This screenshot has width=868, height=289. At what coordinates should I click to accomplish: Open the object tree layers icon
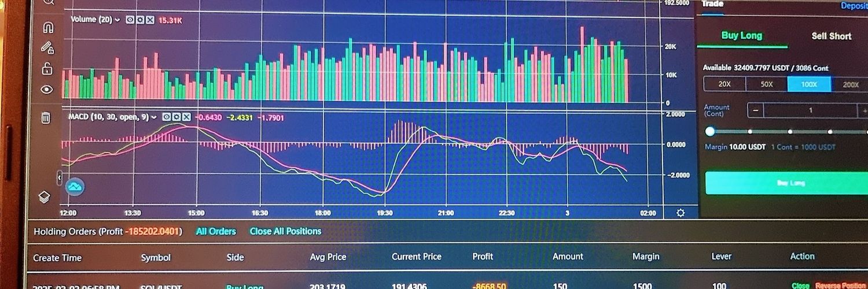45,197
